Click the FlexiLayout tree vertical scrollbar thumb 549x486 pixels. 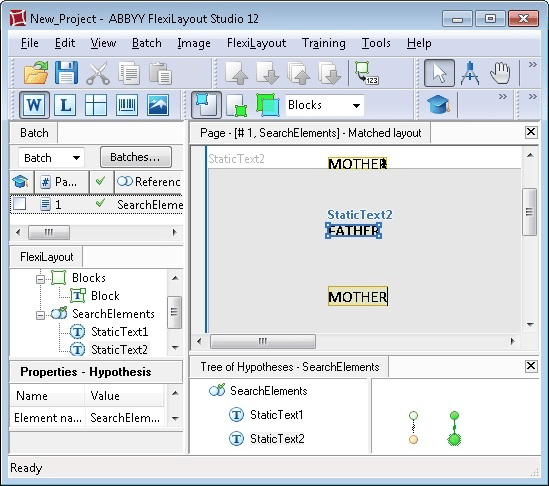pyautogui.click(x=174, y=312)
